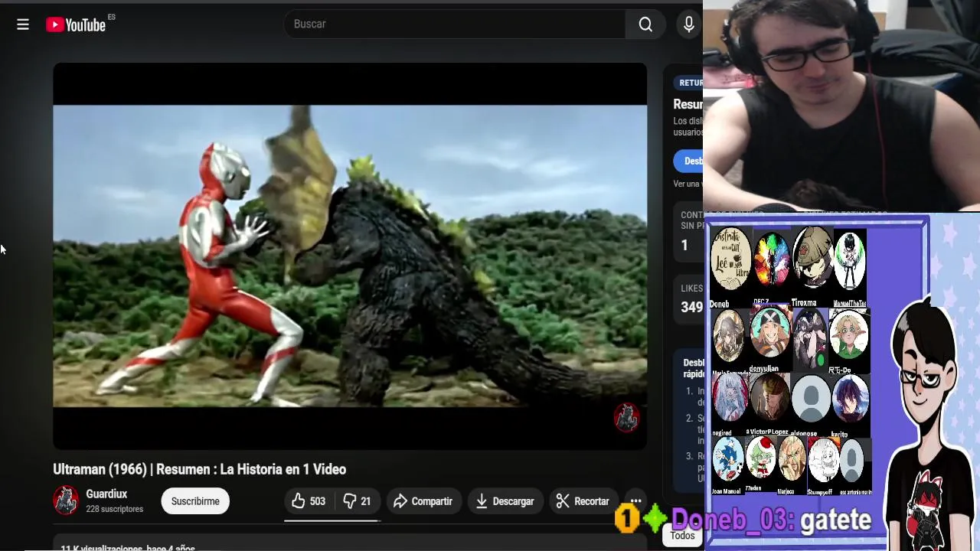Open the Guardiux channel avatar
Viewport: 980px width, 551px height.
(66, 501)
